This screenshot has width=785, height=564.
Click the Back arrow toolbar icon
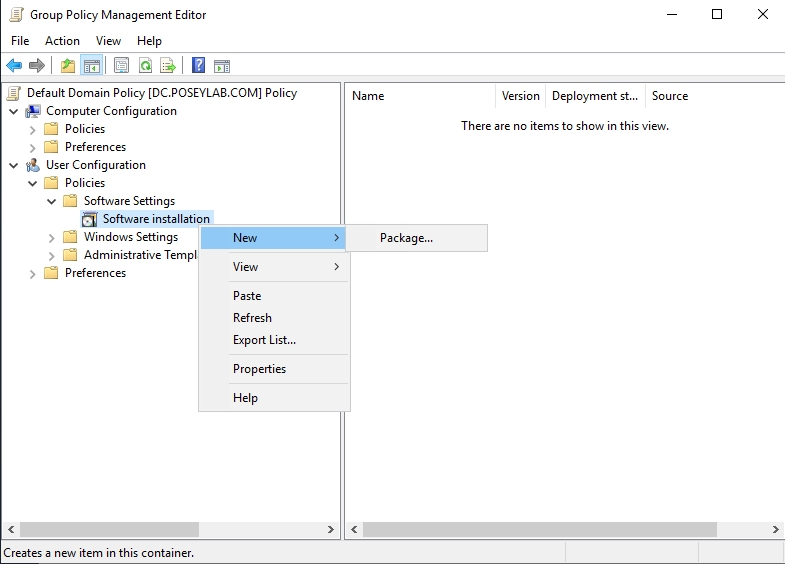[14, 66]
